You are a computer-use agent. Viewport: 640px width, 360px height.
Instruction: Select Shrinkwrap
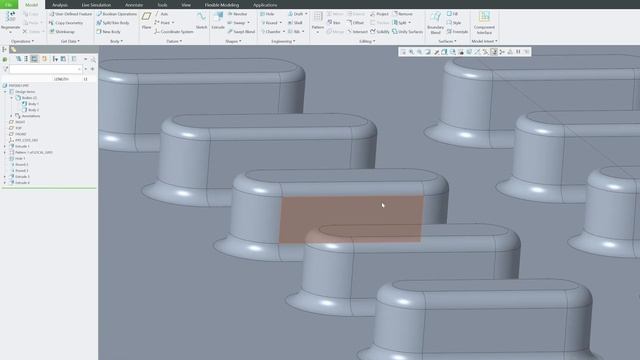[62, 31]
